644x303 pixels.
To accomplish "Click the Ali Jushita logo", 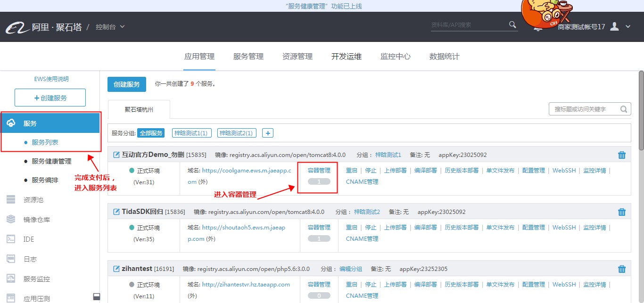I will [x=43, y=27].
